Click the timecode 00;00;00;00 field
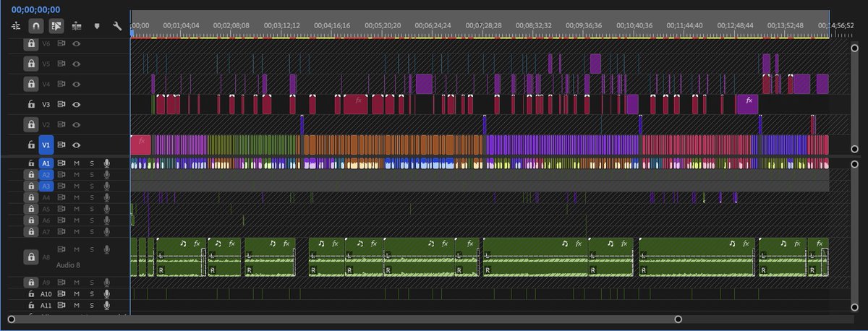868x331 pixels. [36, 9]
